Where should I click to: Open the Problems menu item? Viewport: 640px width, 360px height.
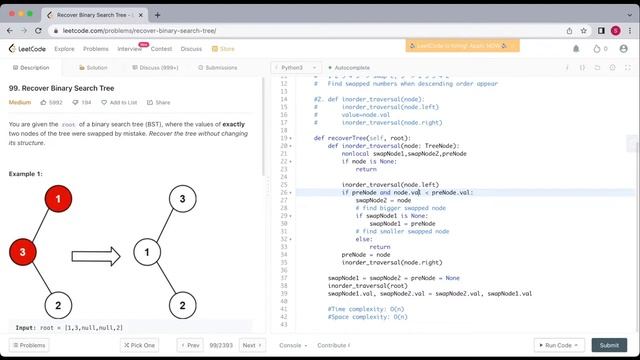click(96, 49)
